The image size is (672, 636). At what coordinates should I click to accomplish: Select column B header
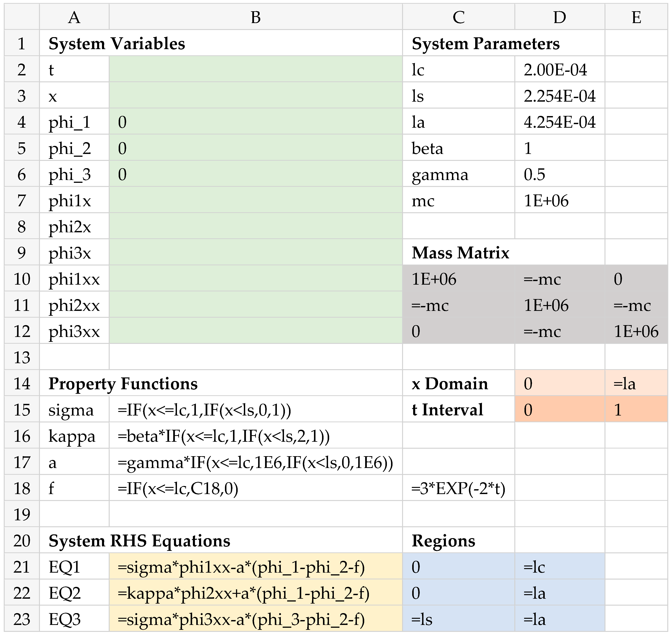(255, 17)
